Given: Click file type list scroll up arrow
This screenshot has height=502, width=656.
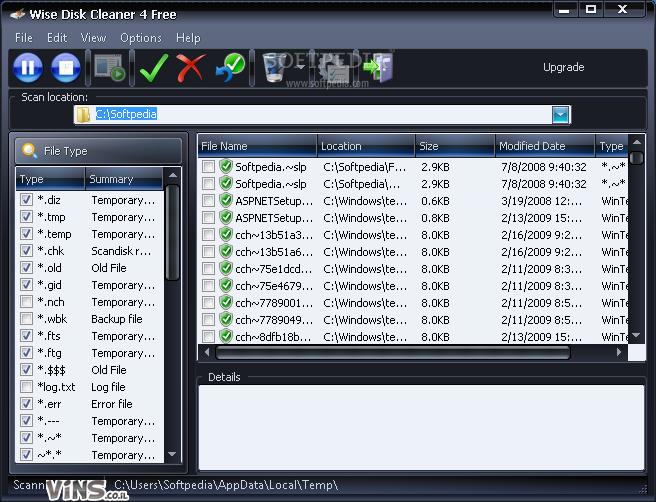Looking at the screenshot, I should pos(173,175).
